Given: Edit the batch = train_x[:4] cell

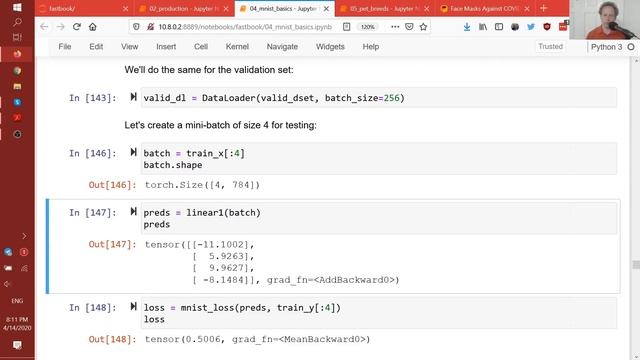Looking at the screenshot, I should pos(379,159).
